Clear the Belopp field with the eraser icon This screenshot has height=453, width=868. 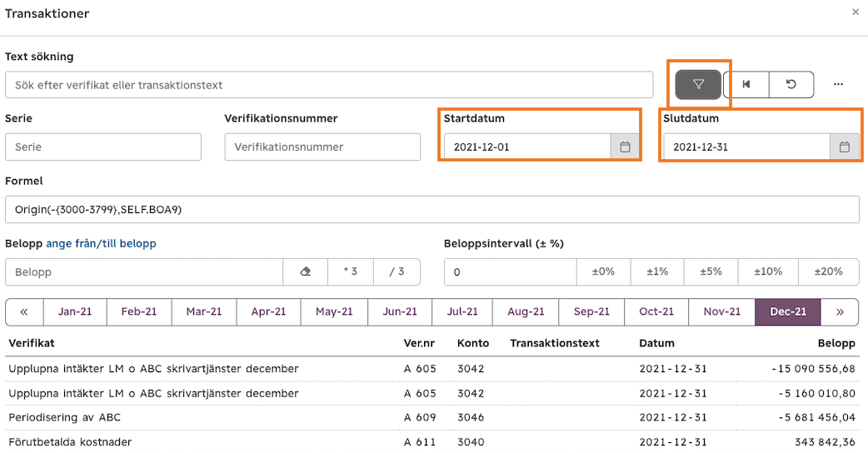point(305,272)
